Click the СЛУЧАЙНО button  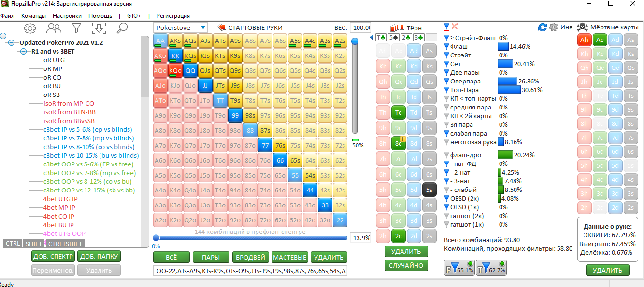(406, 265)
